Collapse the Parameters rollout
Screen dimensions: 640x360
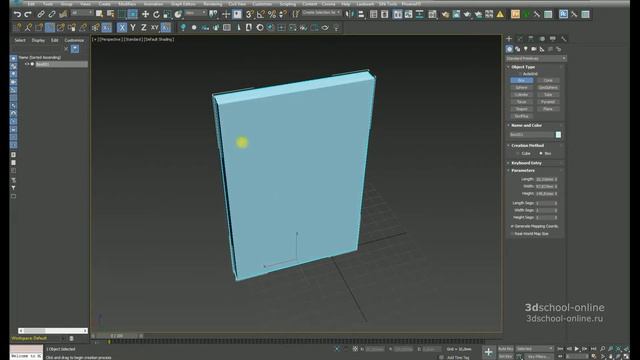(523, 170)
